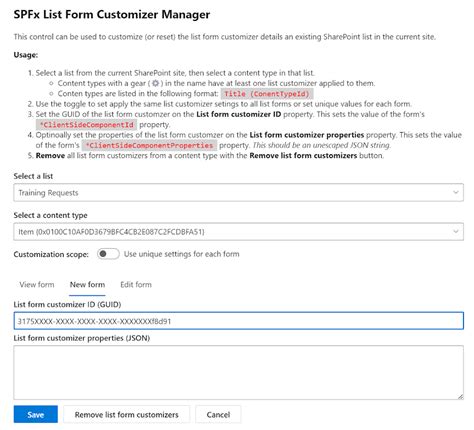Image resolution: width=474 pixels, height=430 pixels.
Task: Click the 'SPFx List Form Customizer Manager' heading
Action: (x=112, y=14)
